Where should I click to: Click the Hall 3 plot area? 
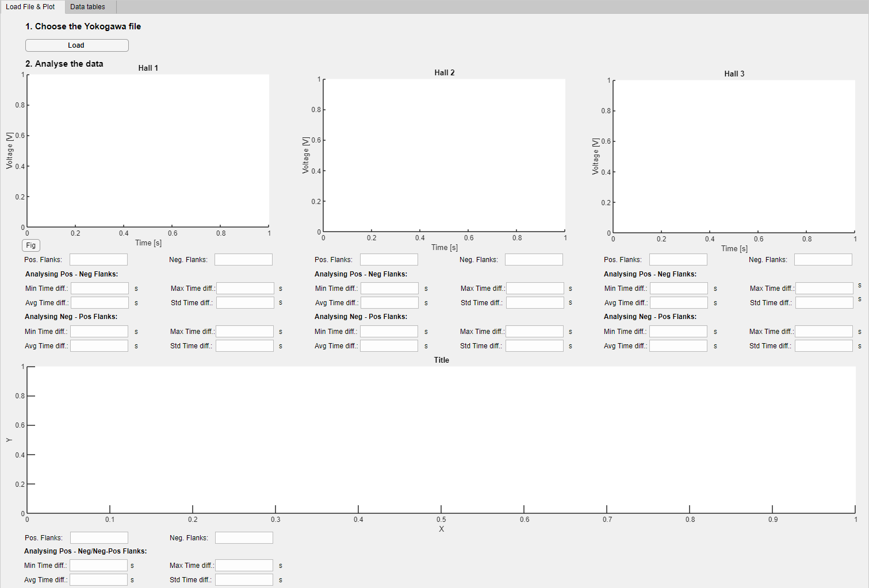[734, 155]
